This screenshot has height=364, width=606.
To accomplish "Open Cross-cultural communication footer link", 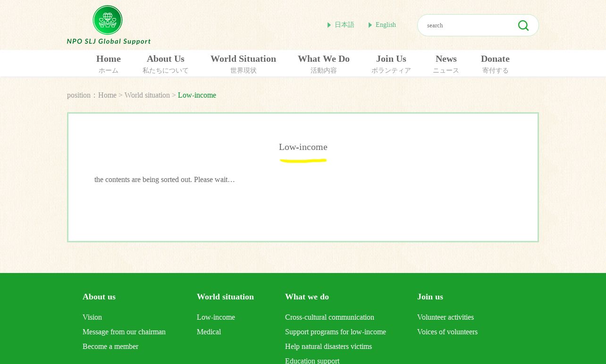I will [329, 317].
